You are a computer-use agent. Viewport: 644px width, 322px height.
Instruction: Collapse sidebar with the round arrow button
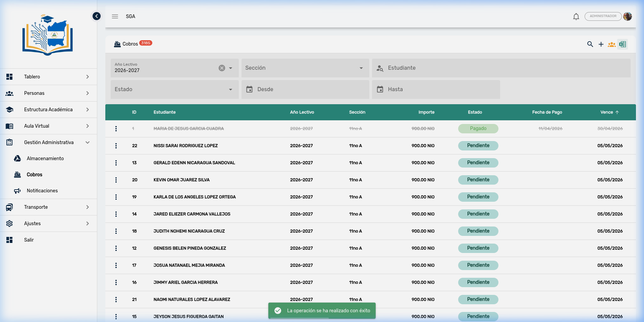97,16
